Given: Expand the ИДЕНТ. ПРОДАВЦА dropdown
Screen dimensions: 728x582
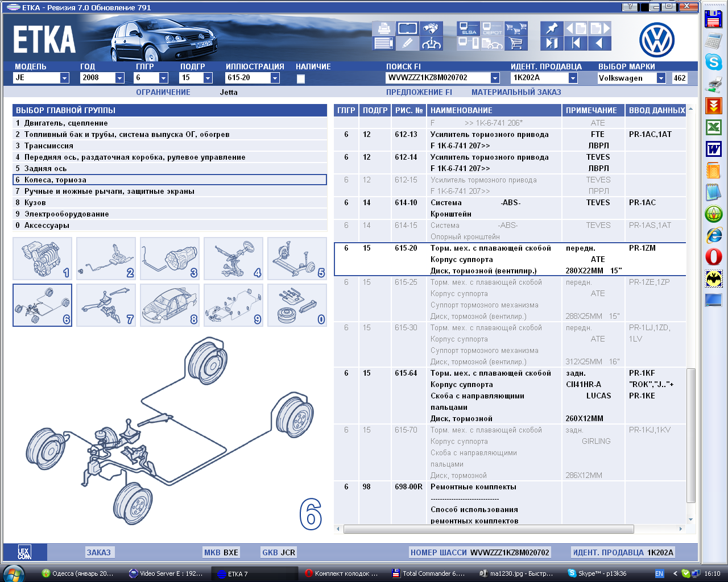Looking at the screenshot, I should pyautogui.click(x=573, y=78).
